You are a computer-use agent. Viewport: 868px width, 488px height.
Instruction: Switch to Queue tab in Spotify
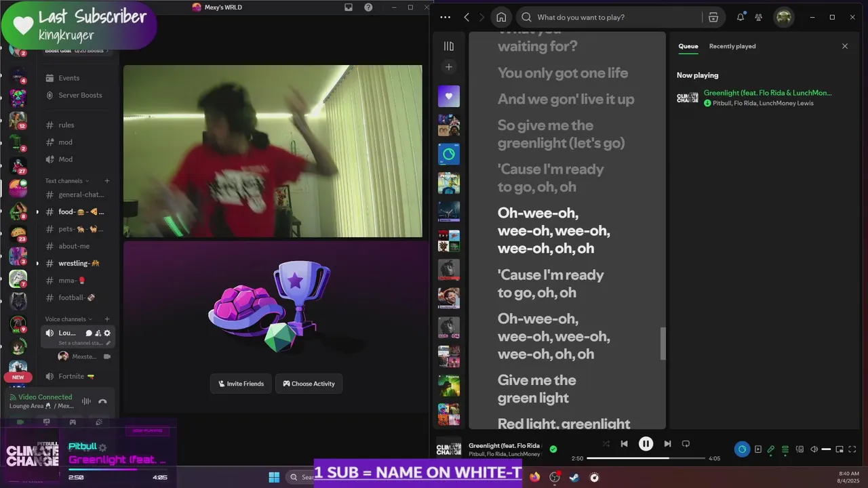688,46
